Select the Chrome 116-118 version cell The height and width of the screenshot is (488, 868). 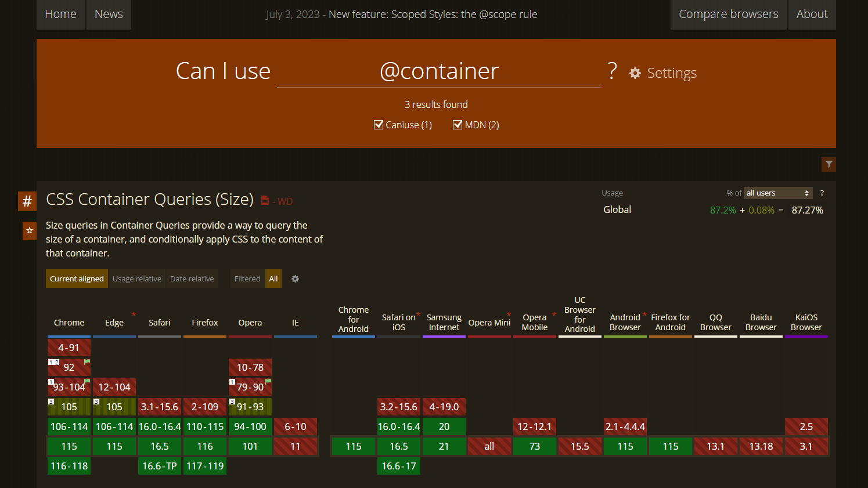(69, 466)
